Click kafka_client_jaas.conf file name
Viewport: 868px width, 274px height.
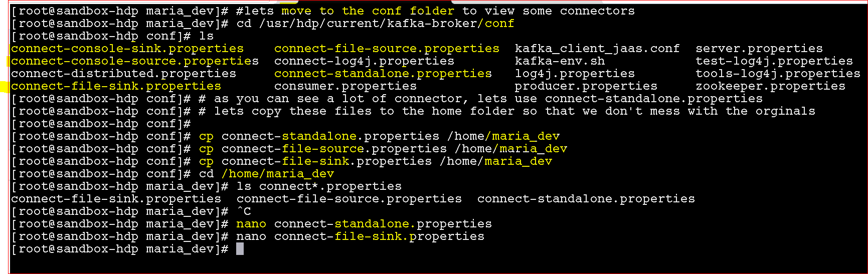(x=597, y=49)
